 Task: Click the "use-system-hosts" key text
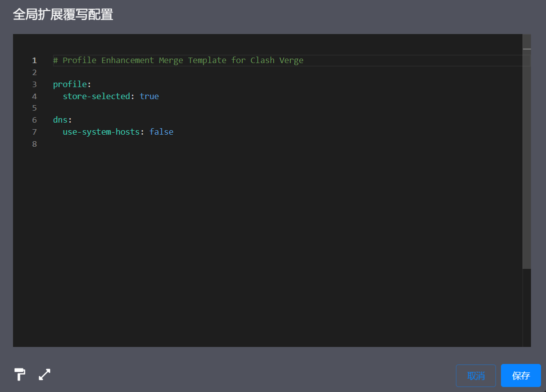coord(101,132)
